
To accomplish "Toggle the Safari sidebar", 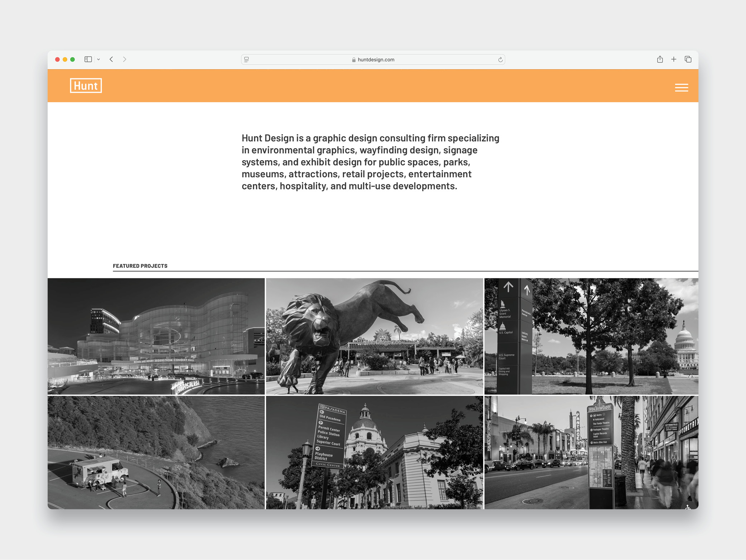I will (88, 59).
